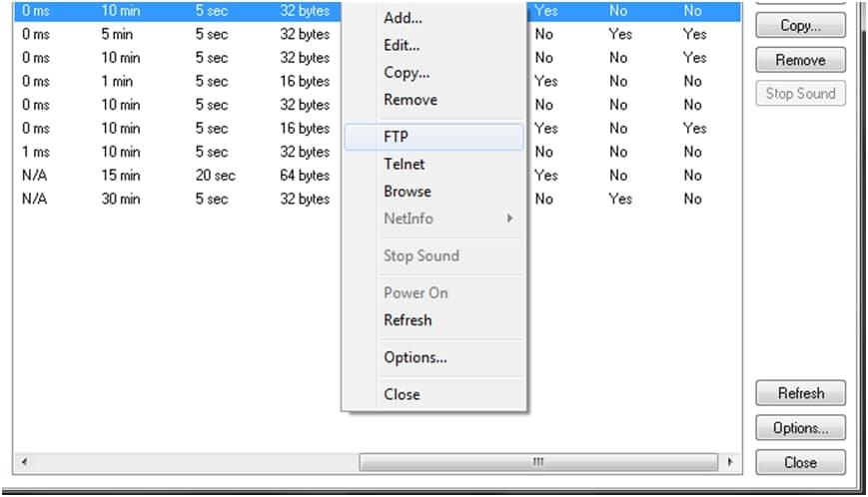Open Options... from the context menu
Image resolution: width=868 pixels, height=497 pixels.
pos(415,357)
